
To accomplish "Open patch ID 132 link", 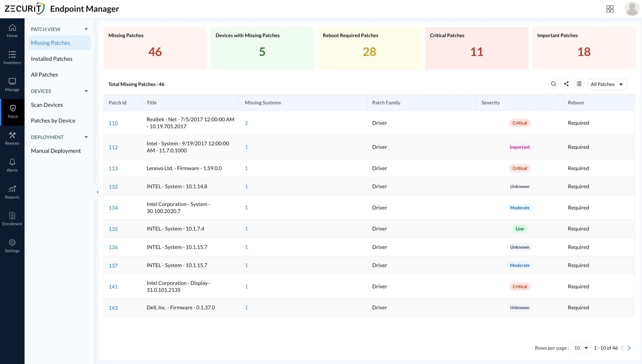I will click(x=113, y=187).
